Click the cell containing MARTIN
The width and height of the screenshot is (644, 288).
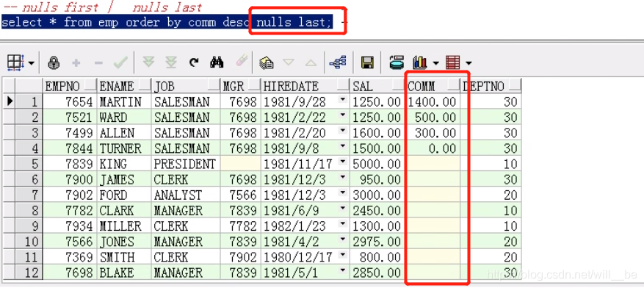click(124, 102)
